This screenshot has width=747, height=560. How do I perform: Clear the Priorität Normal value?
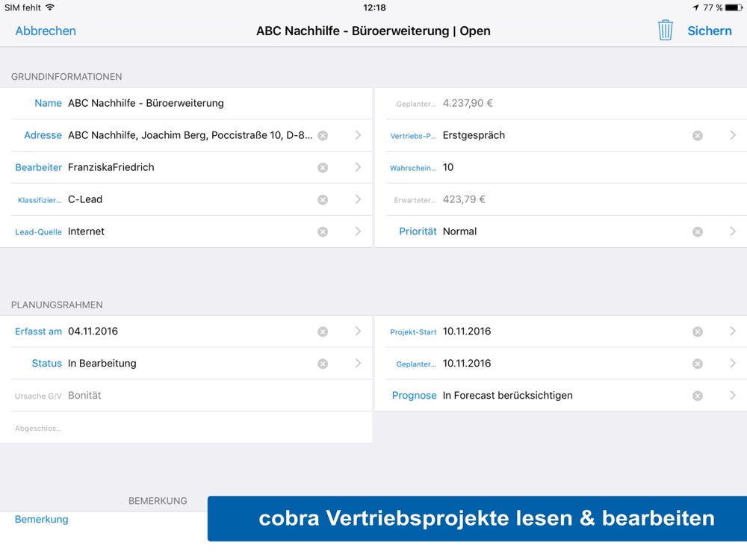pos(698,232)
